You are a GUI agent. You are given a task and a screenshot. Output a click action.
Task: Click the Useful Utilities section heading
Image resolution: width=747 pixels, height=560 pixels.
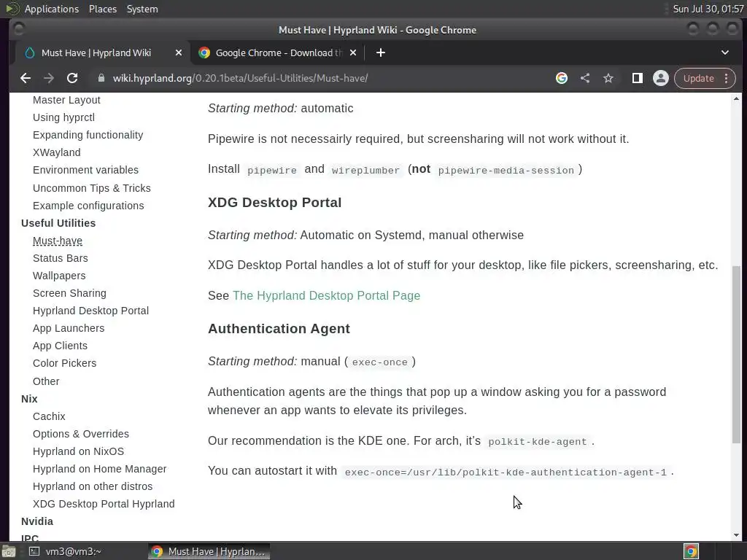pos(58,223)
